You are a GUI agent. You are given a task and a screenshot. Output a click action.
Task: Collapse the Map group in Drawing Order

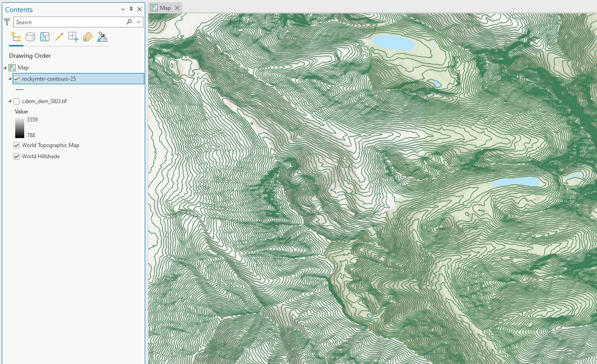point(4,67)
